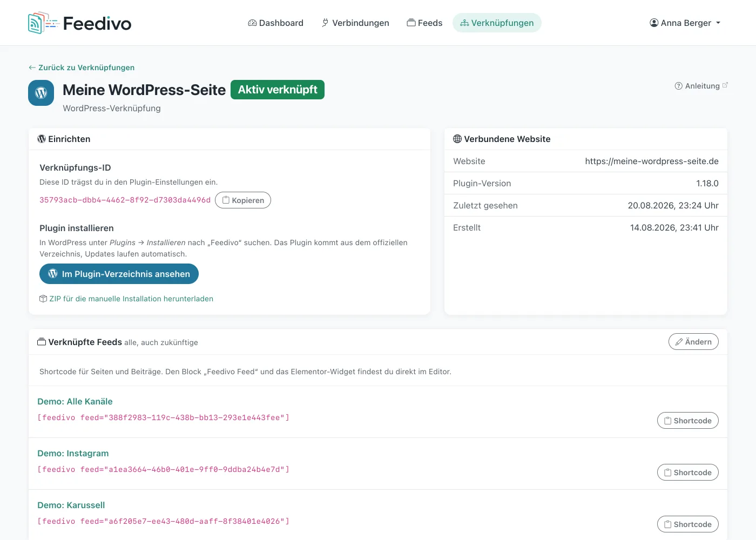The image size is (756, 540).
Task: Click the blue WordPress site icon
Action: (x=41, y=93)
